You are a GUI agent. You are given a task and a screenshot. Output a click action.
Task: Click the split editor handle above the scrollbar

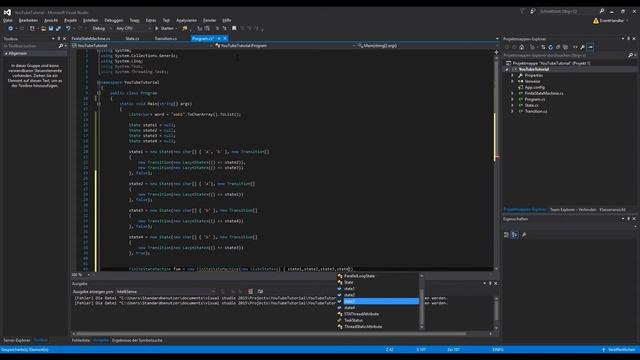[496, 52]
